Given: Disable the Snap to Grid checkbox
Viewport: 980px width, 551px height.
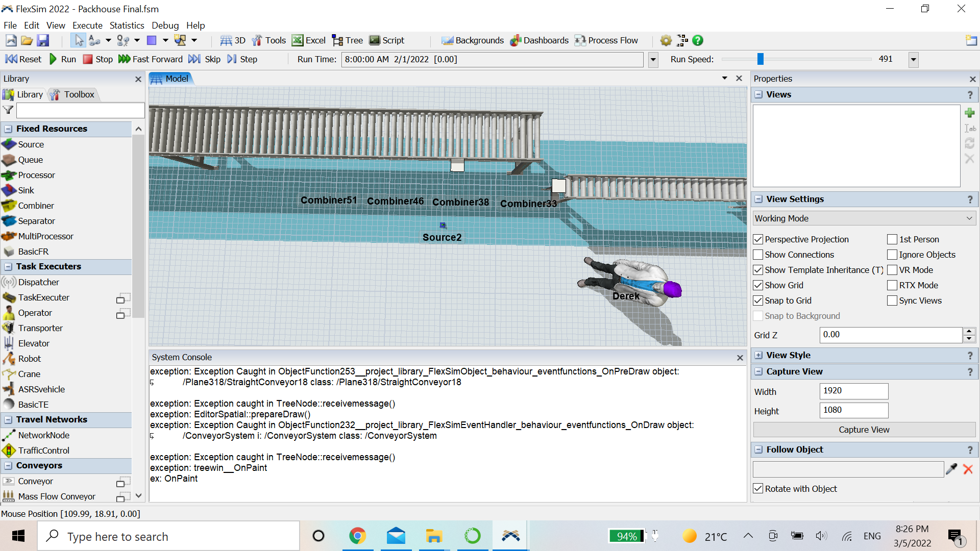Looking at the screenshot, I should (x=758, y=300).
